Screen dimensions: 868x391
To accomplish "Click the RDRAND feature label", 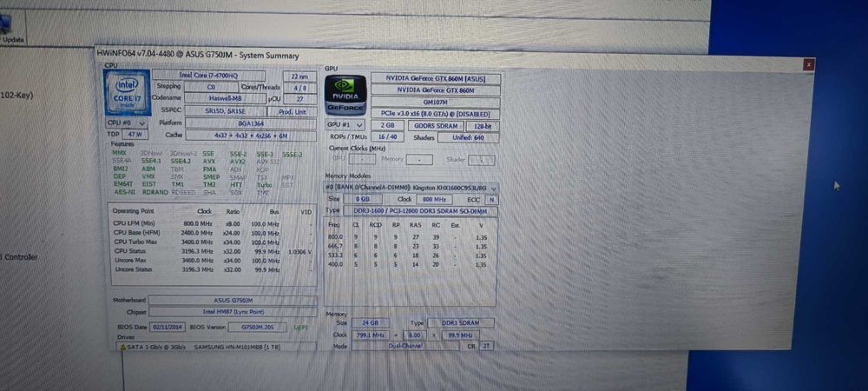I will 154,192.
